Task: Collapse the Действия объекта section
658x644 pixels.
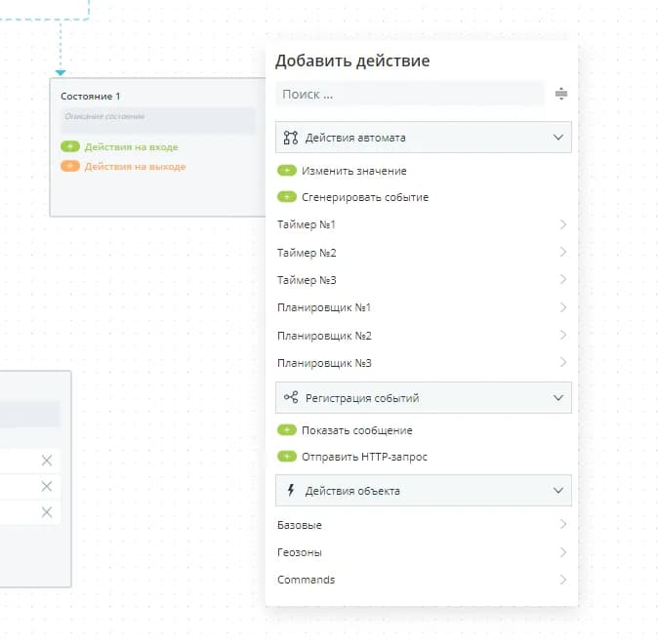Action: (558, 491)
